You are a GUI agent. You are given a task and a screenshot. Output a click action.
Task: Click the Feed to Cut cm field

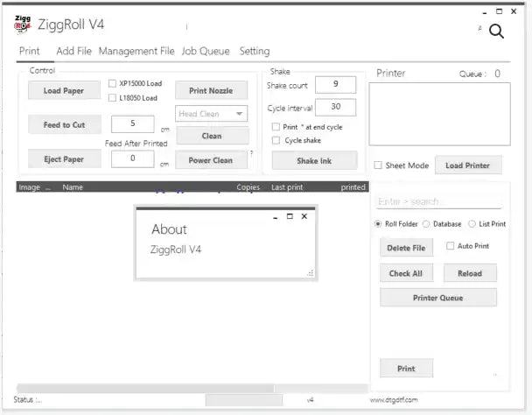133,123
